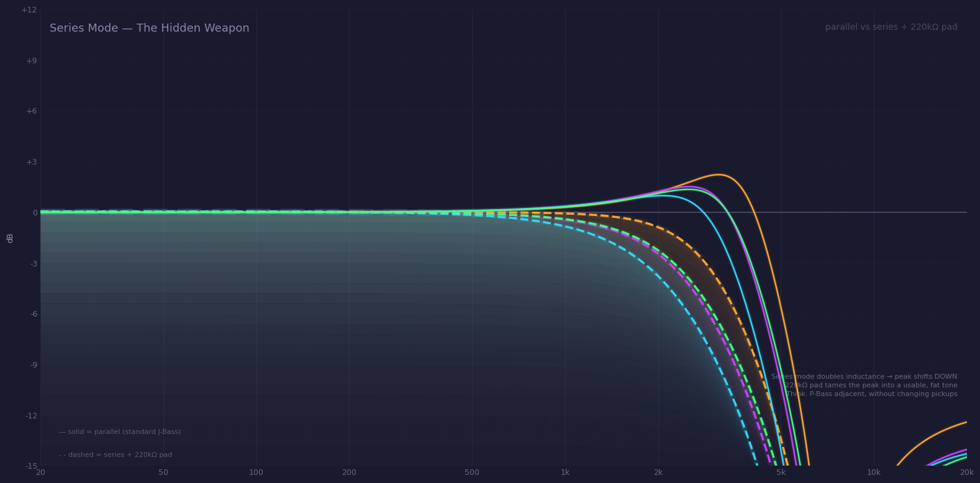Select legend entry 'solid = parallel (standard J-Bass)'
980x483 pixels.
(120, 432)
